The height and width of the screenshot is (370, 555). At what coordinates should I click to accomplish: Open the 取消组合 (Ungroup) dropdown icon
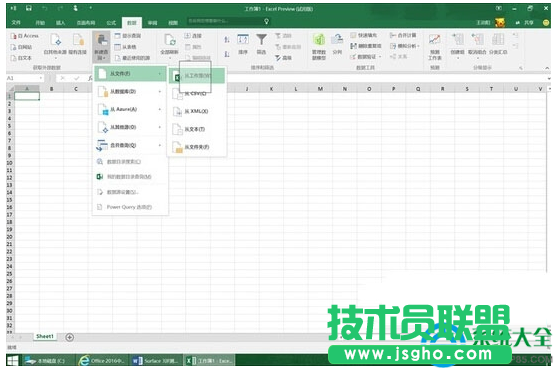point(477,45)
